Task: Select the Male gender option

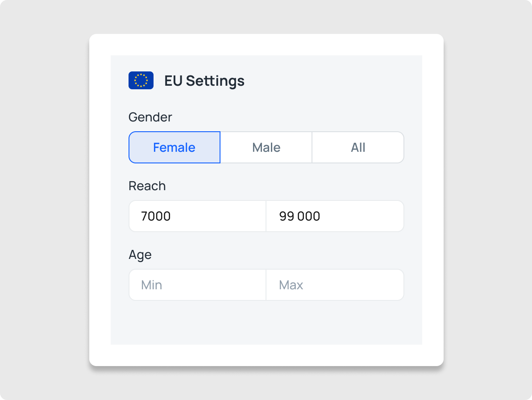Action: click(x=266, y=147)
